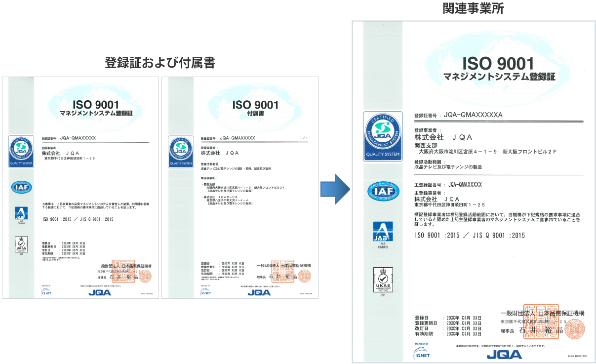Image resolution: width=596 pixels, height=364 pixels.
Task: Click the 主登録事業者 label
Action: [x=430, y=193]
